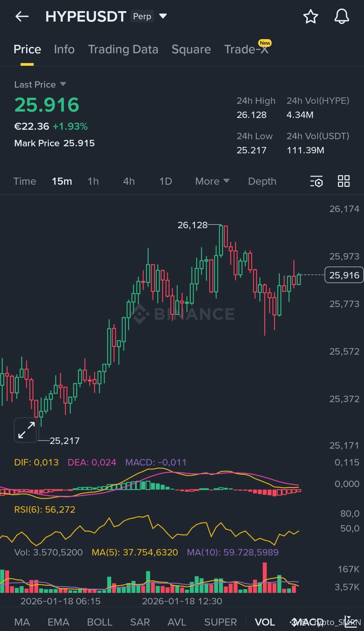Select the 1h chart interval
Image resolution: width=364 pixels, height=631 pixels.
(93, 181)
